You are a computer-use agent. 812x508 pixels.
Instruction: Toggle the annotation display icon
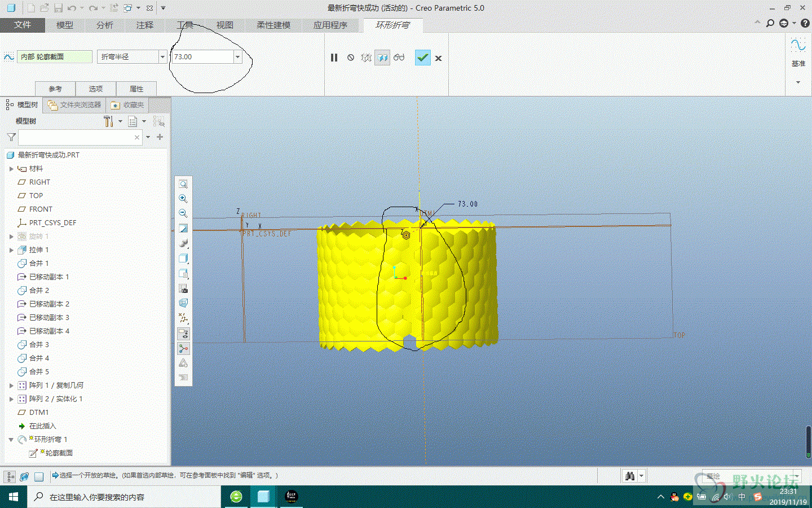(x=183, y=334)
